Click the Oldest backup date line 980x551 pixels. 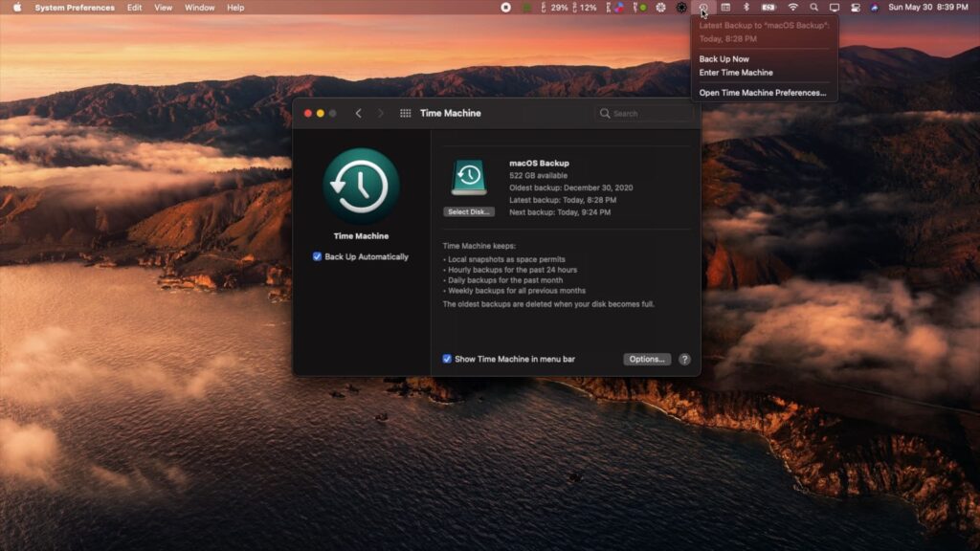click(570, 187)
